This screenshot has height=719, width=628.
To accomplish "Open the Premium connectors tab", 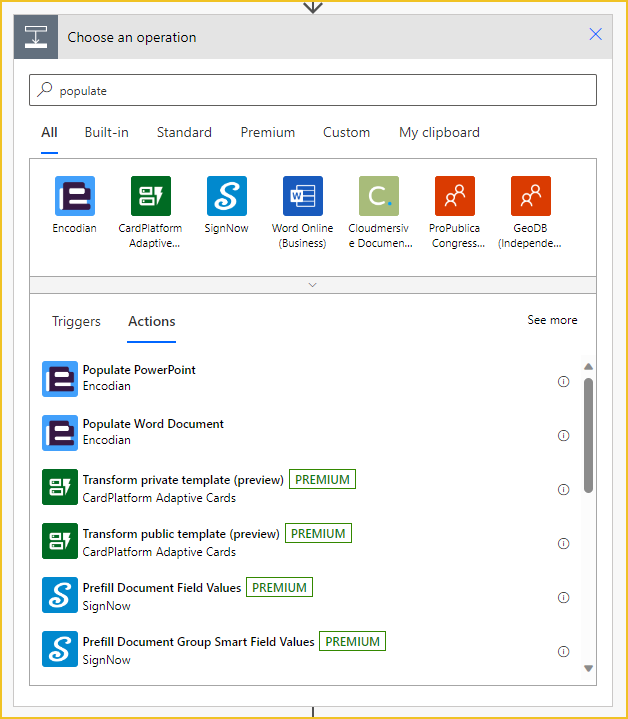I will point(268,133).
